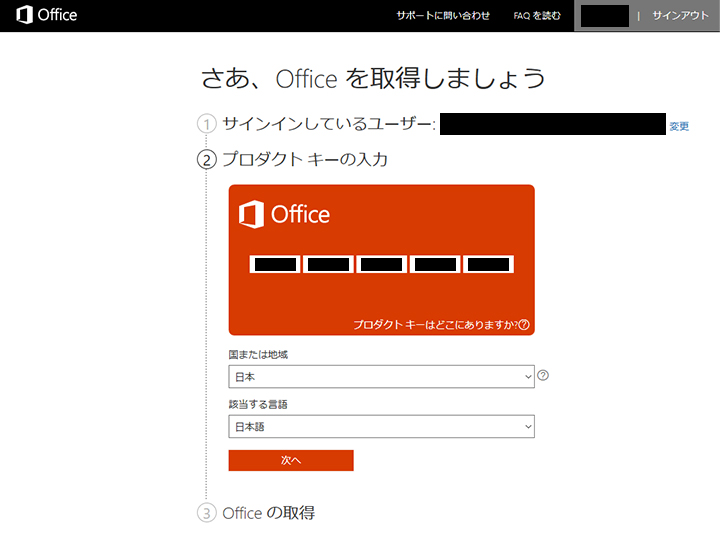Open the 該当する言語 dropdown showing 日本語
The height and width of the screenshot is (539, 720).
[382, 427]
